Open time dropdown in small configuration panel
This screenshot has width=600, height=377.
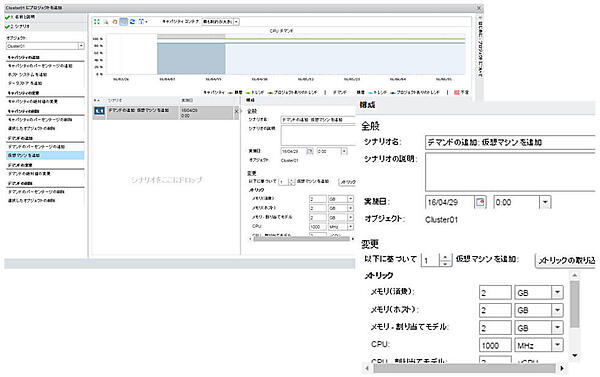344,151
